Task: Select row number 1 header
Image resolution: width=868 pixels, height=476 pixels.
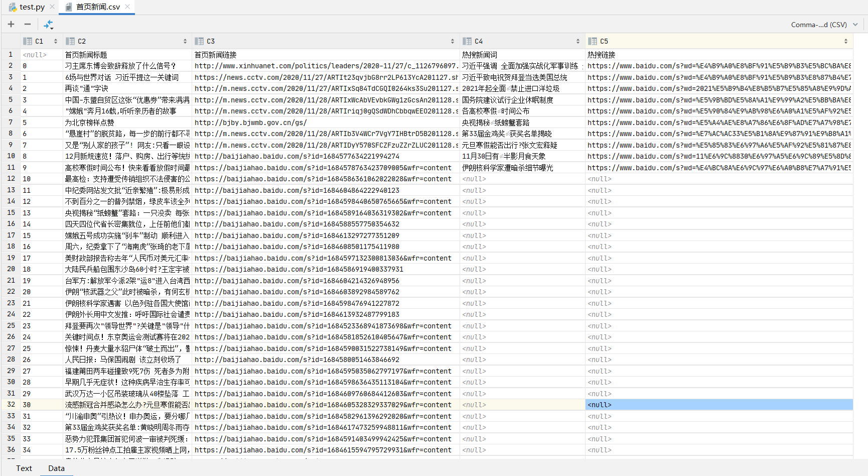Action: pyautogui.click(x=11, y=54)
